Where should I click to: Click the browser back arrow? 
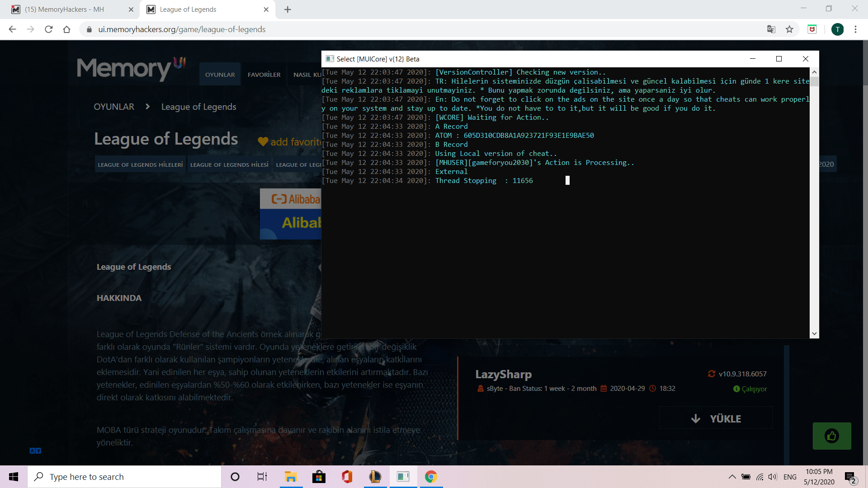point(12,29)
